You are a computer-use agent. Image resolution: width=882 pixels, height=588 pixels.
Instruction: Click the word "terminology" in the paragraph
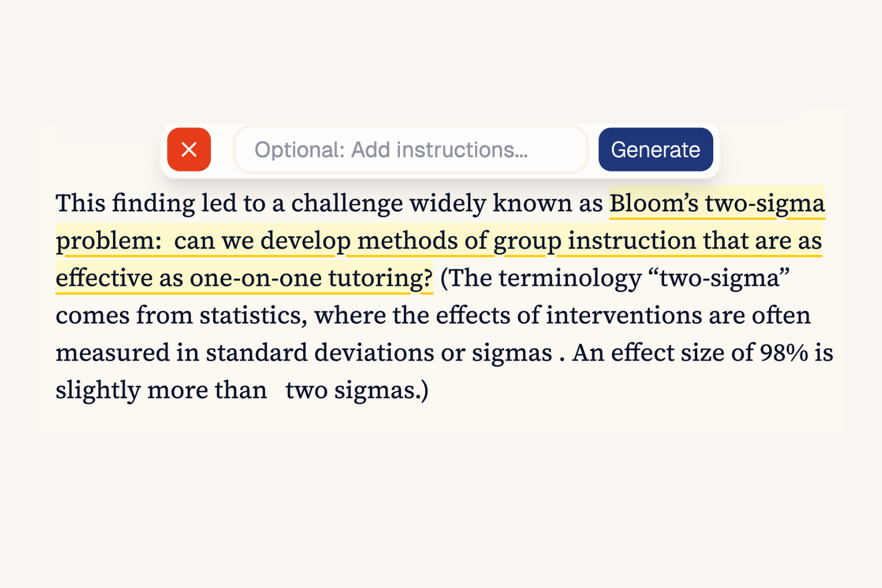tap(569, 278)
